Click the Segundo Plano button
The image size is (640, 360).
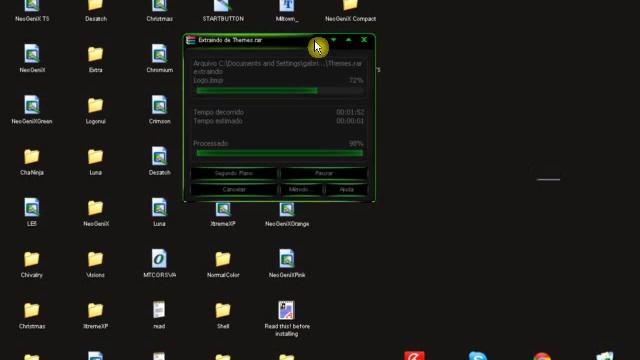click(x=234, y=173)
